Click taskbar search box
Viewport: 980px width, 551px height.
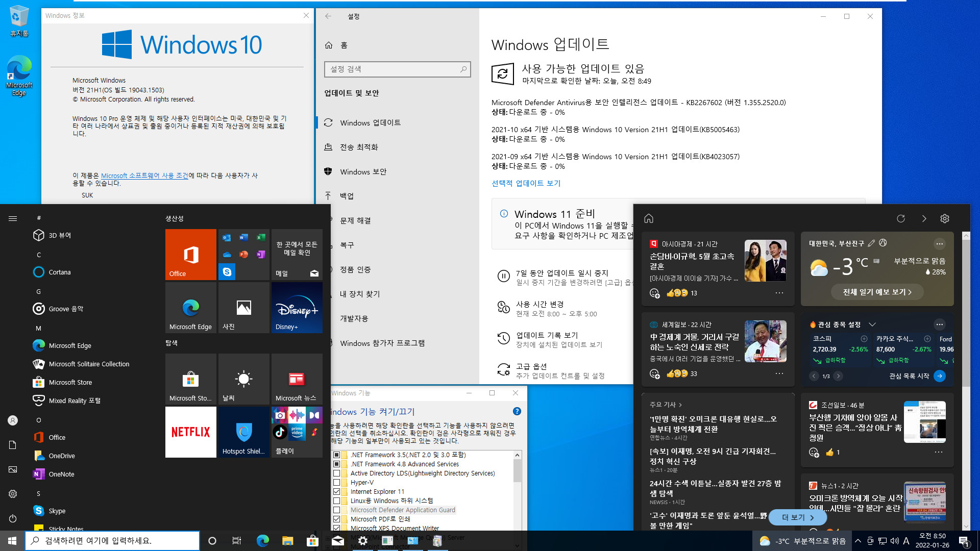coord(112,541)
